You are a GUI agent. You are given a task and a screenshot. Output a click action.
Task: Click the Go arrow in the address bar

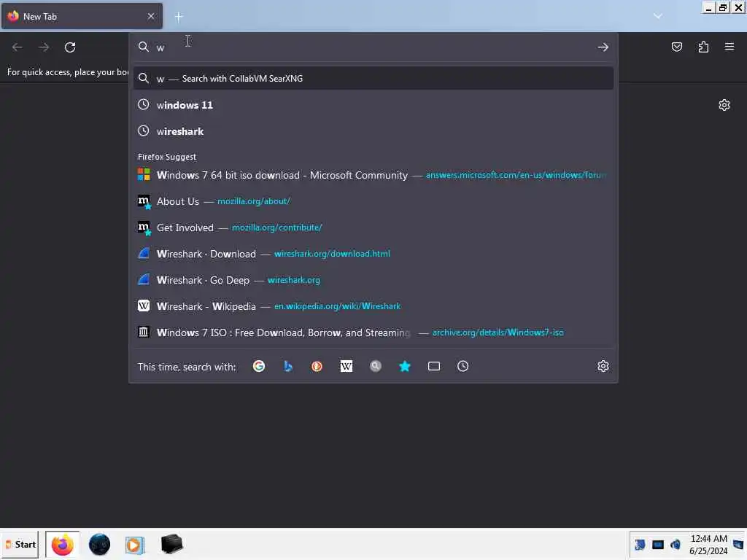click(x=603, y=47)
